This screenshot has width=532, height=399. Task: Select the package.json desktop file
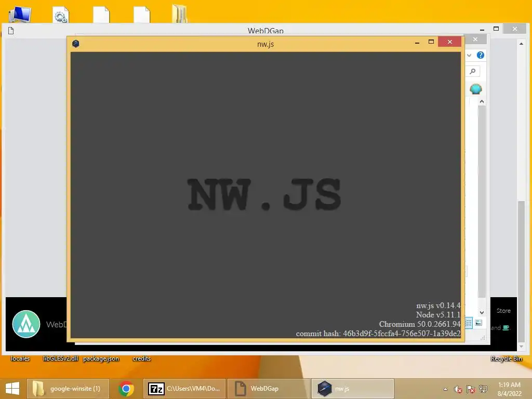(x=101, y=358)
